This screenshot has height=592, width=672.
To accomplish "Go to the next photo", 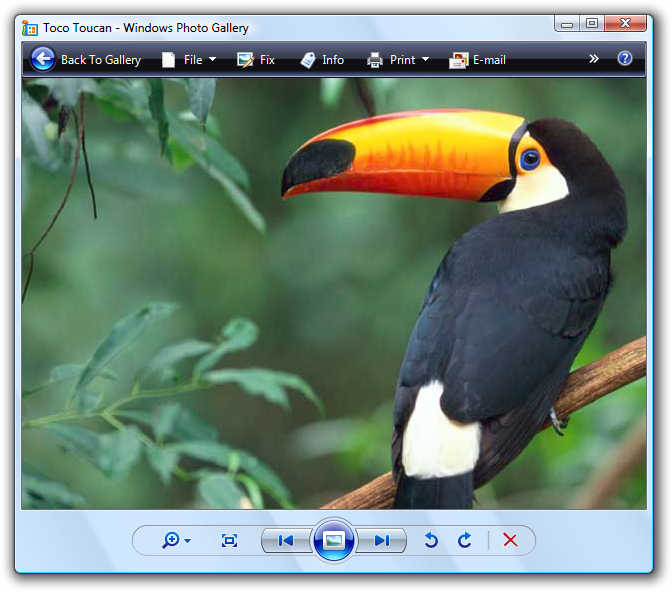I will pyautogui.click(x=381, y=541).
